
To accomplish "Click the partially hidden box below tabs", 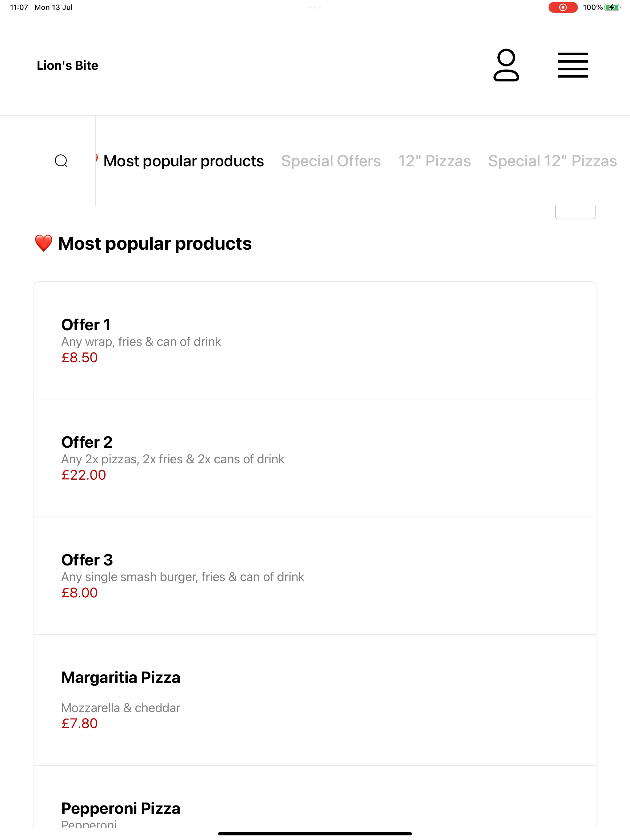I will tap(575, 213).
